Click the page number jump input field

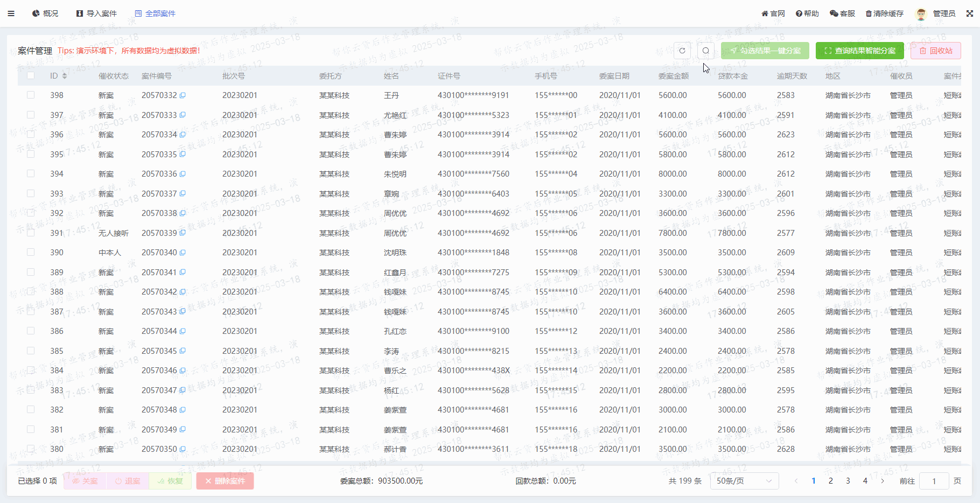click(x=934, y=481)
